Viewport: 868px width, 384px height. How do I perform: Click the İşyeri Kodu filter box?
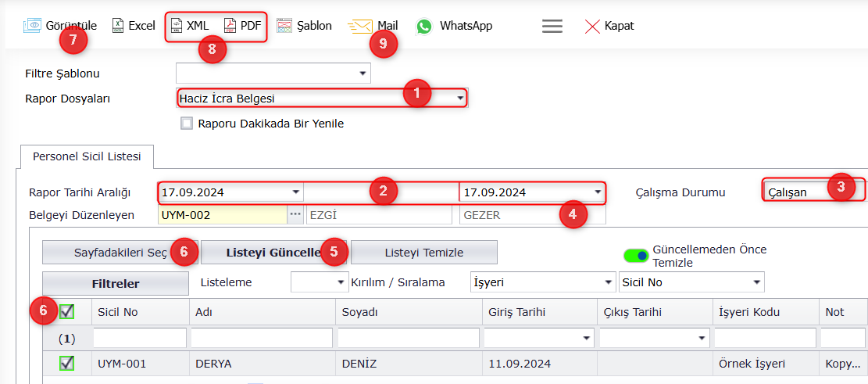765,337
